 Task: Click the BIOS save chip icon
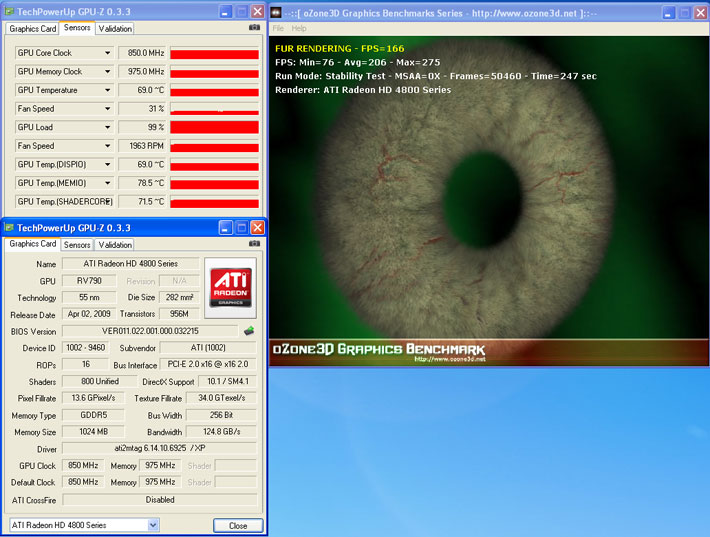[249, 331]
